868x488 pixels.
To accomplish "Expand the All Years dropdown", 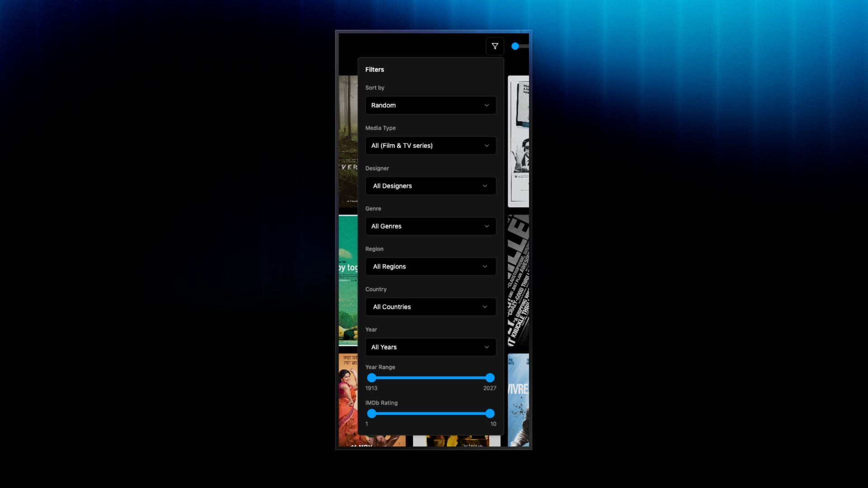I will point(430,347).
